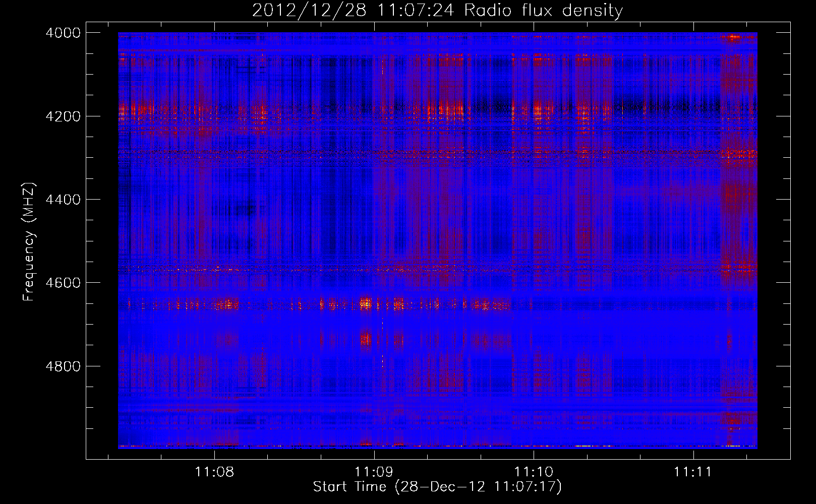Click the 11:08 time tick label
Viewport: 816px width, 504px height.
tap(215, 472)
